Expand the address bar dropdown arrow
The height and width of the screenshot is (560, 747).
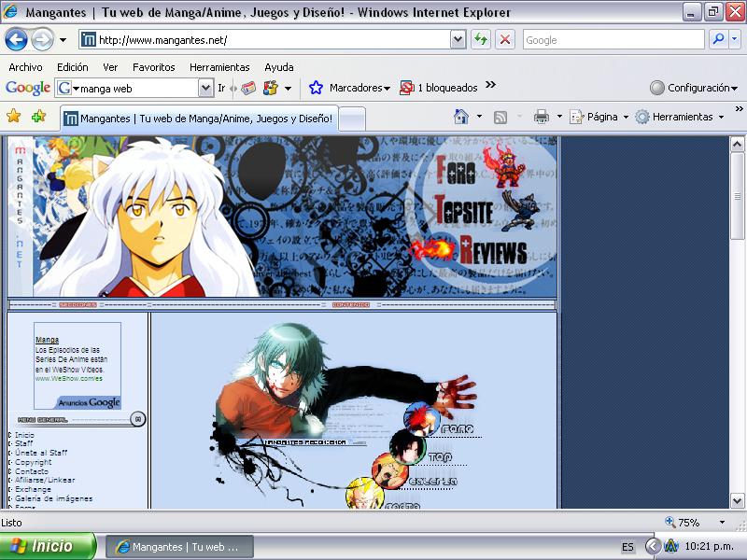tap(458, 39)
